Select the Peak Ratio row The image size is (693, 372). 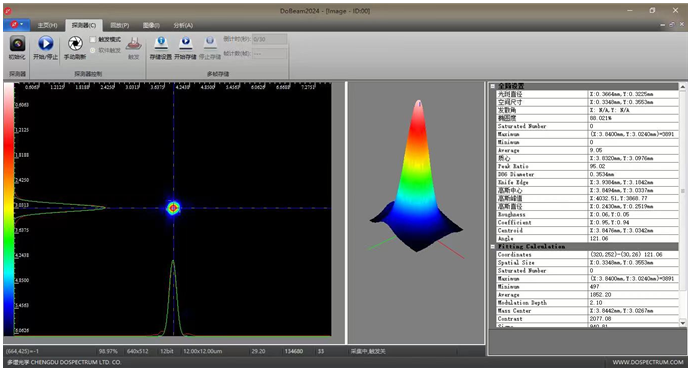pyautogui.click(x=587, y=166)
